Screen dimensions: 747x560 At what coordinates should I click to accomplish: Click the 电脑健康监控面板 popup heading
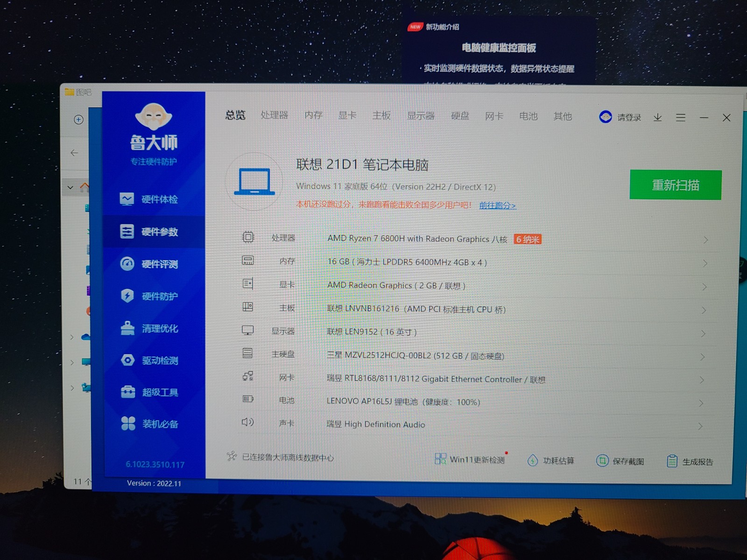point(499,48)
